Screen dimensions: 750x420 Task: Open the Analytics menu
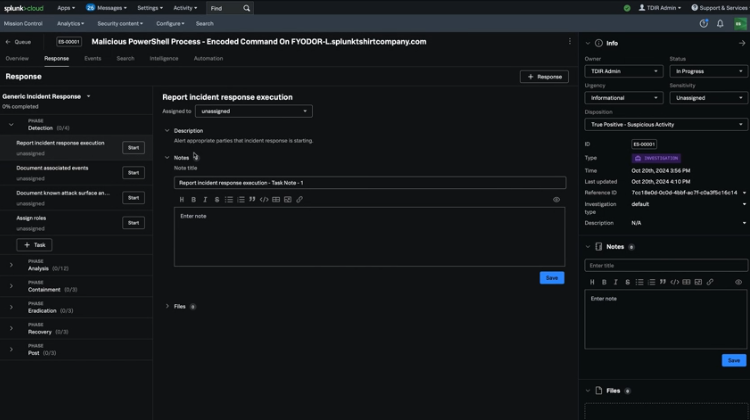(x=70, y=23)
